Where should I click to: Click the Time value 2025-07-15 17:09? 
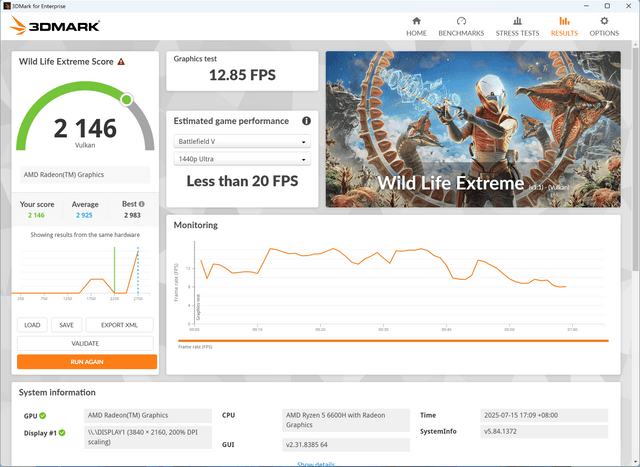[x=544, y=415]
